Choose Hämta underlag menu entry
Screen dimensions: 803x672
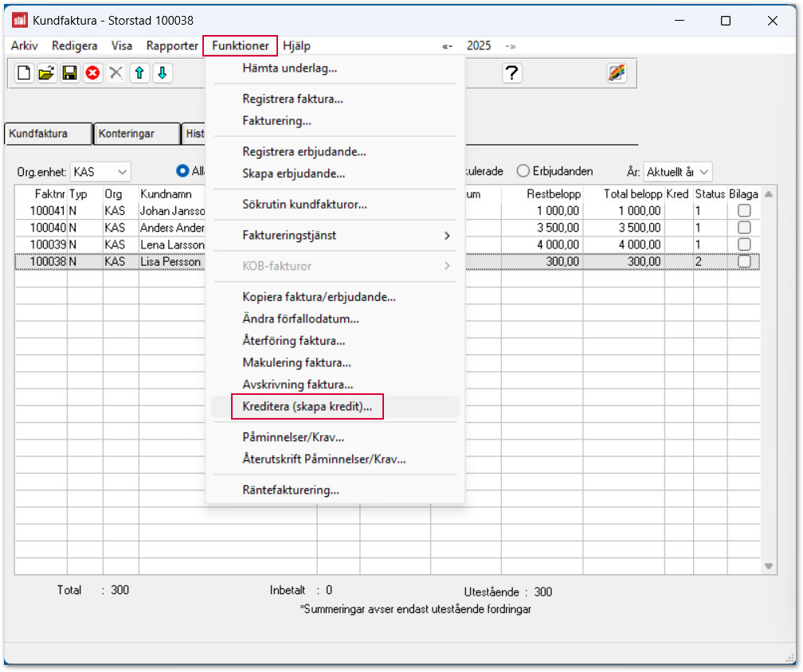click(335, 68)
